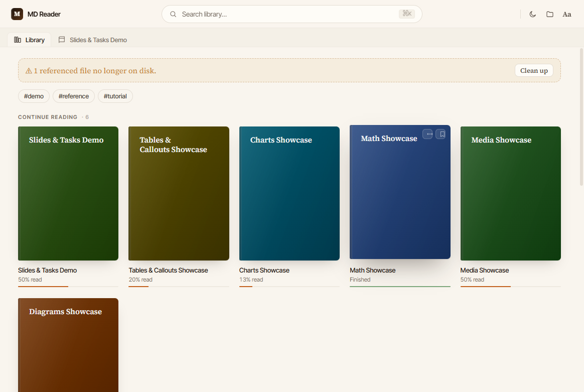The width and height of the screenshot is (584, 392).
Task: Click Slides & Tasks Demo progress bar
Action: point(68,287)
